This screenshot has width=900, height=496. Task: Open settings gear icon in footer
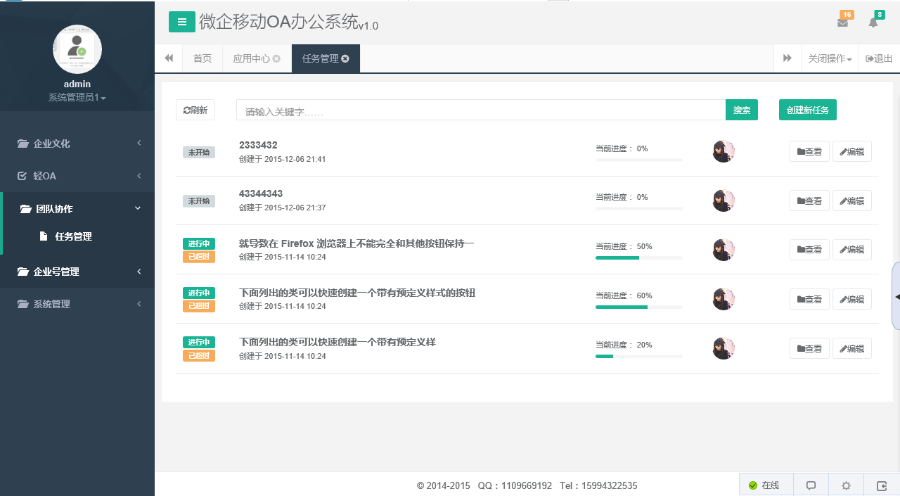coord(846,485)
